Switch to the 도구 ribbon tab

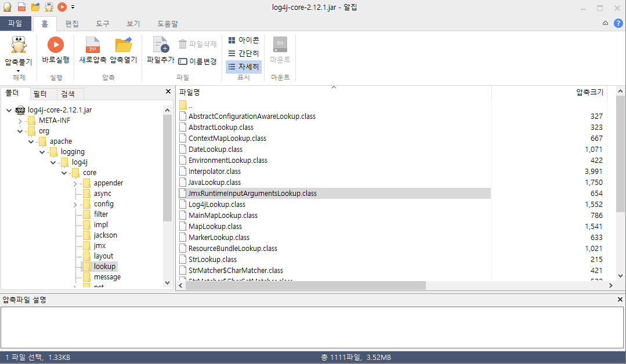point(103,24)
